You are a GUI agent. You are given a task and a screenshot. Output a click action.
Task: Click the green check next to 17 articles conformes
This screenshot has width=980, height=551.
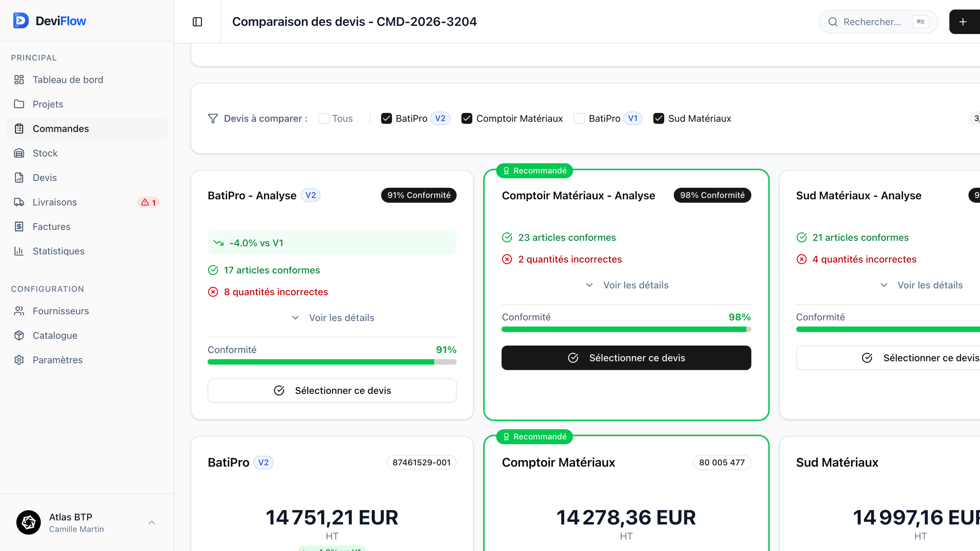(x=213, y=270)
